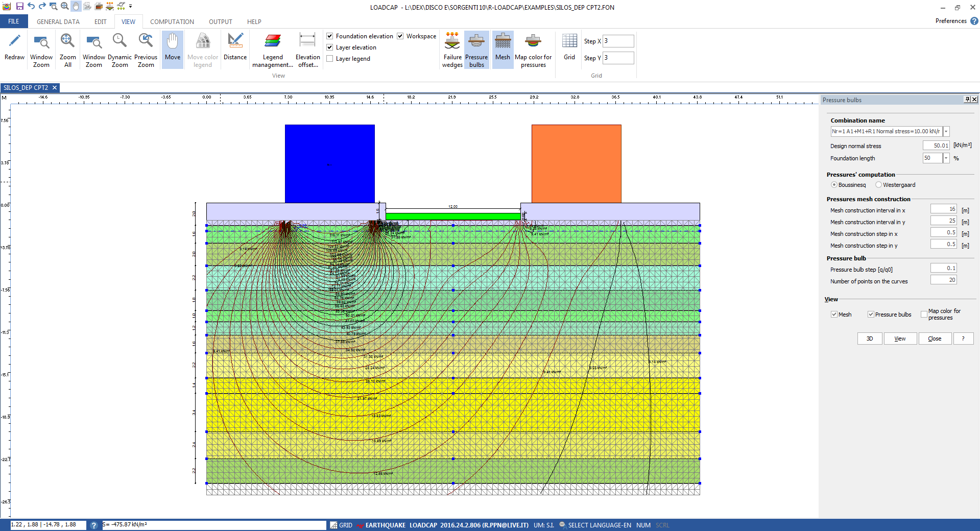
Task: Close the Pressure bulbs panel with X
Action: pos(974,100)
